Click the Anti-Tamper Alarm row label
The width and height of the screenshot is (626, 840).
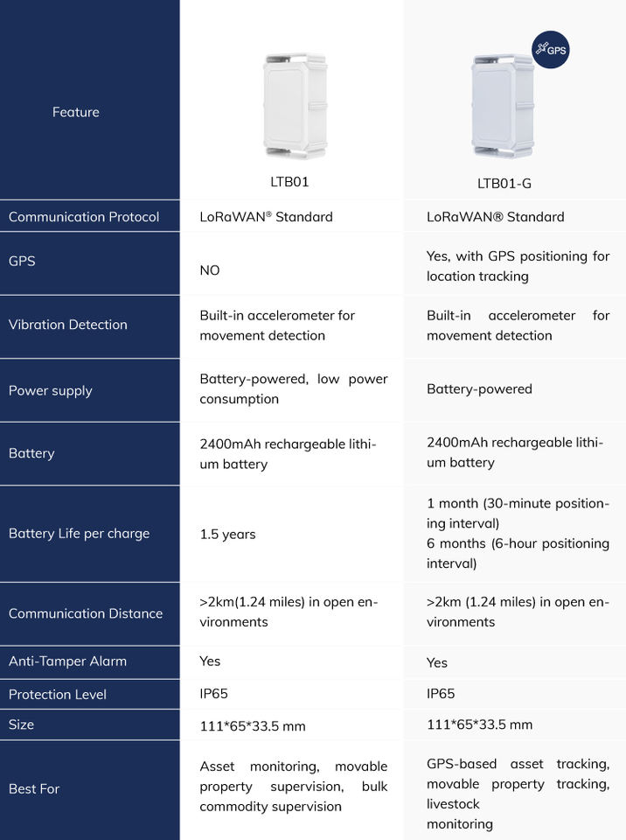[x=67, y=661]
